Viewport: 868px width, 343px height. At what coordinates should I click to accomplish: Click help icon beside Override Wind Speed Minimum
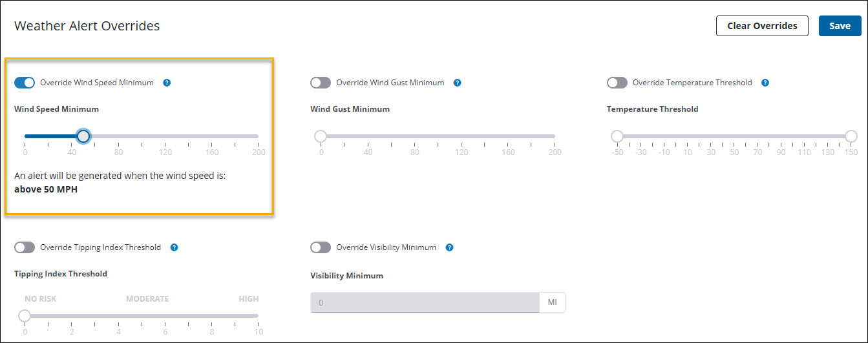(x=167, y=83)
